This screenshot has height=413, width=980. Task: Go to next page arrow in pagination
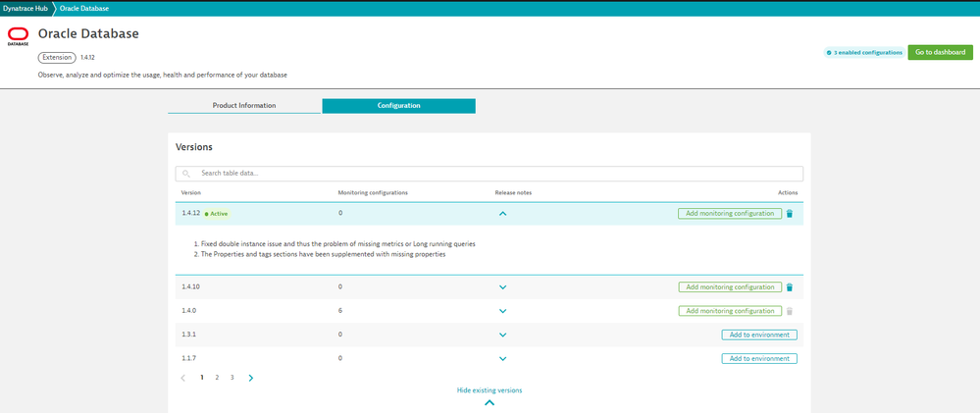pyautogui.click(x=251, y=378)
